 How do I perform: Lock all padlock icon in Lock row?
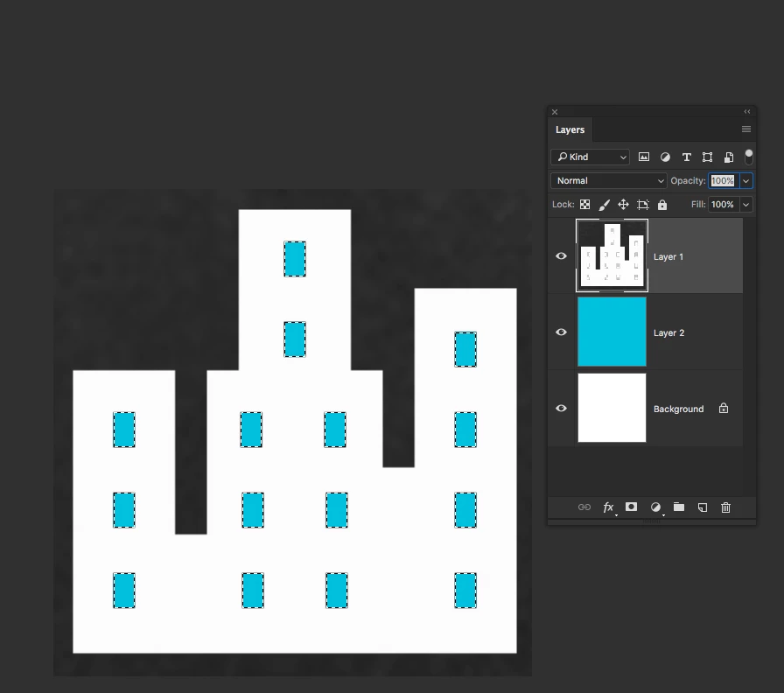(x=662, y=205)
